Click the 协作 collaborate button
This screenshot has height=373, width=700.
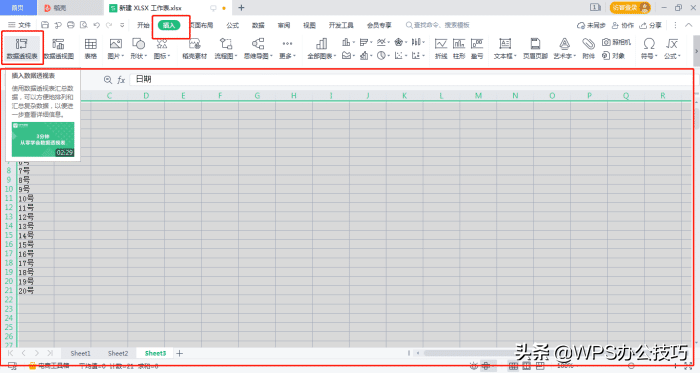click(x=622, y=25)
